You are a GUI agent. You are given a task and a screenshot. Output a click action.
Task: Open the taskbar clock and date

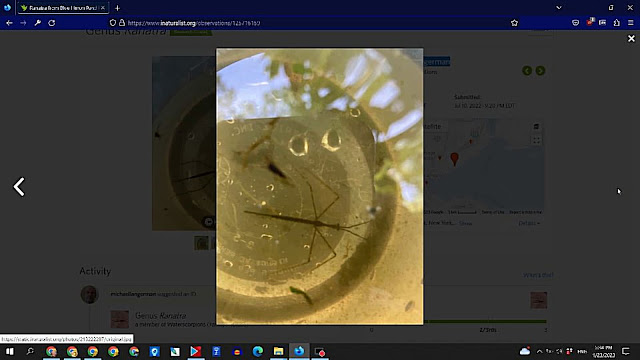pos(604,351)
